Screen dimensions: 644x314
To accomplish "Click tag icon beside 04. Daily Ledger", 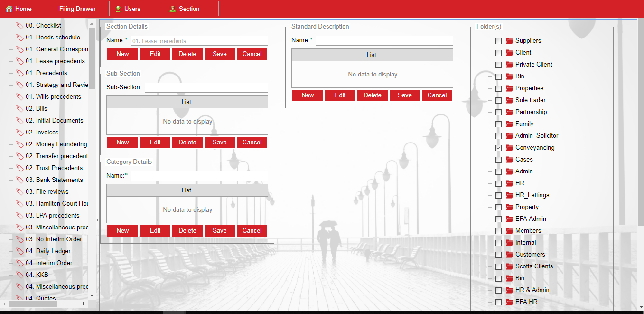I will [19, 251].
